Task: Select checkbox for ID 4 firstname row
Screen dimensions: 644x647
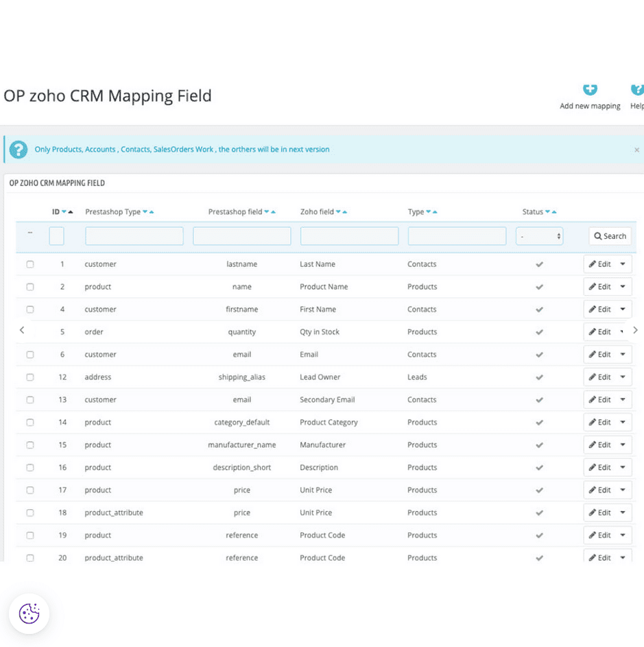Action: pos(30,309)
